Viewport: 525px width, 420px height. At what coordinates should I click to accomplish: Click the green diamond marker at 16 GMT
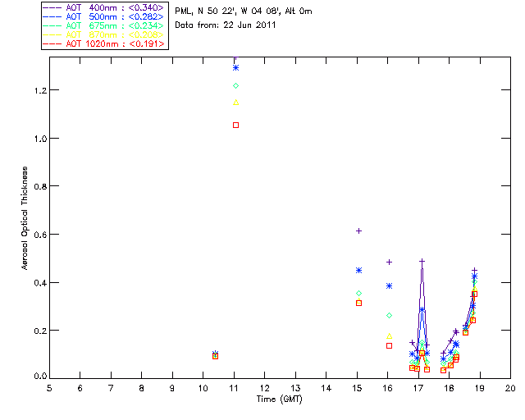[x=389, y=315]
